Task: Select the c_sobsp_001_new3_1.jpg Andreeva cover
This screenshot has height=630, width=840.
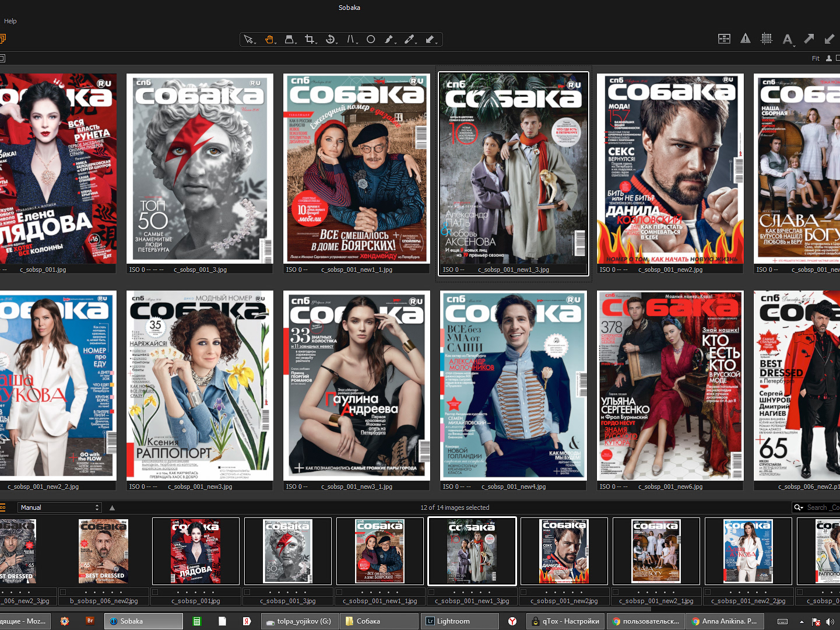Action: pyautogui.click(x=356, y=386)
